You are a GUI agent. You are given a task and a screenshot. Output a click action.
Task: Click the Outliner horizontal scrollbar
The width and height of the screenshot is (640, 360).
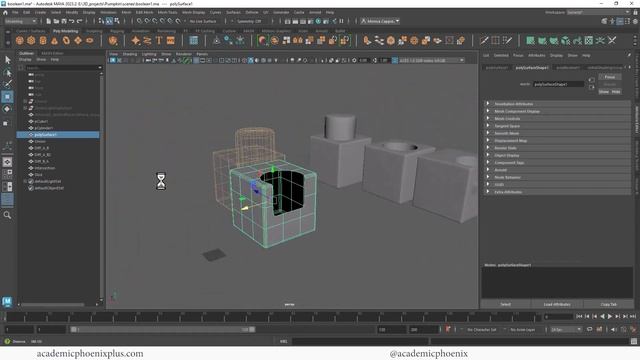[53, 304]
